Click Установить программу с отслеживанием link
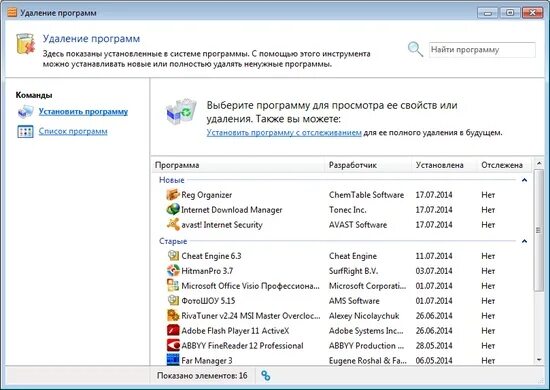The width and height of the screenshot is (550, 390). (x=284, y=133)
